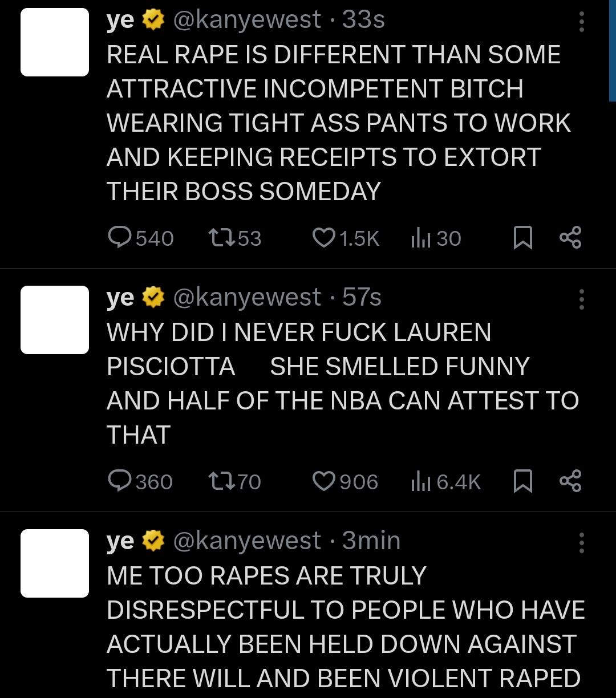Viewport: 616px width, 698px height.
Task: Open the avatar on the 57s post
Action: (55, 320)
